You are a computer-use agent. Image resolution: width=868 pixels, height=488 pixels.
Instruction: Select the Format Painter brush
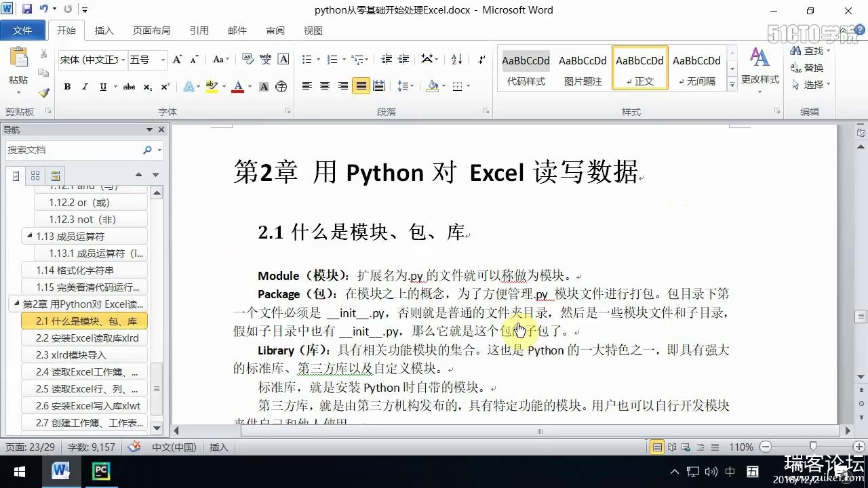[x=44, y=92]
